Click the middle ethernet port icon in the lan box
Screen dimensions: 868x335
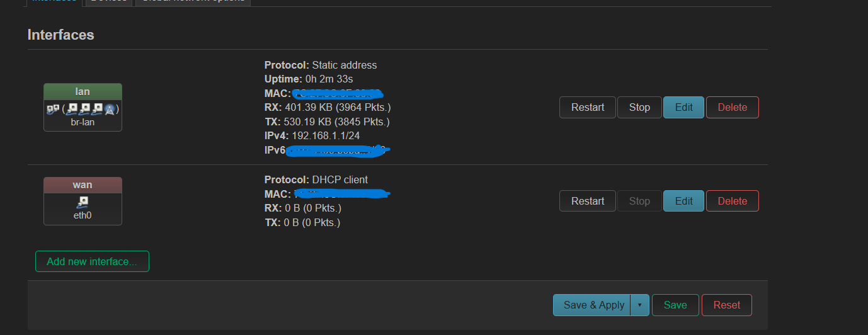tap(84, 110)
